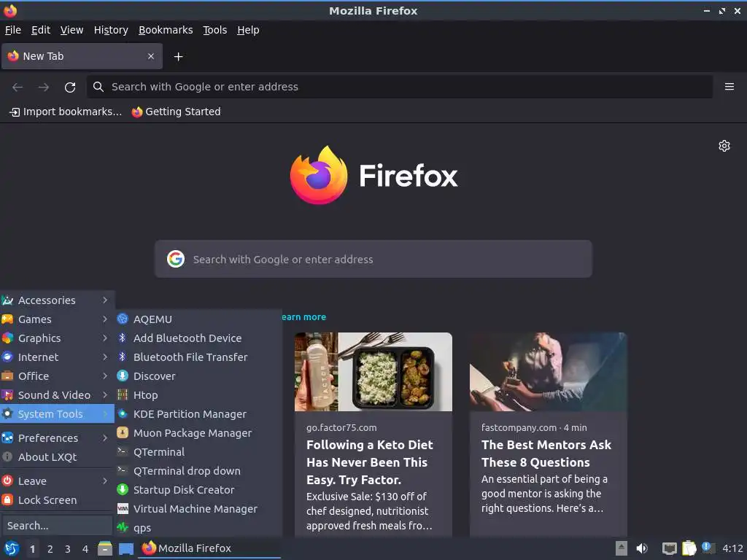This screenshot has width=747, height=560.
Task: Click the Bluetooth File Transfer icon
Action: [123, 357]
